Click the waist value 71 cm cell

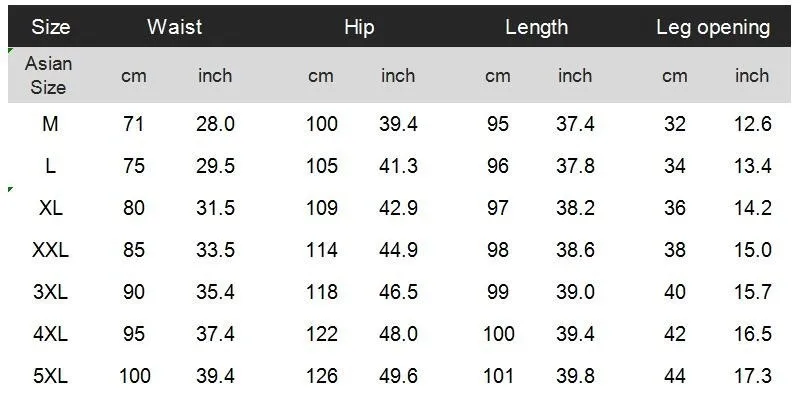tap(134, 125)
